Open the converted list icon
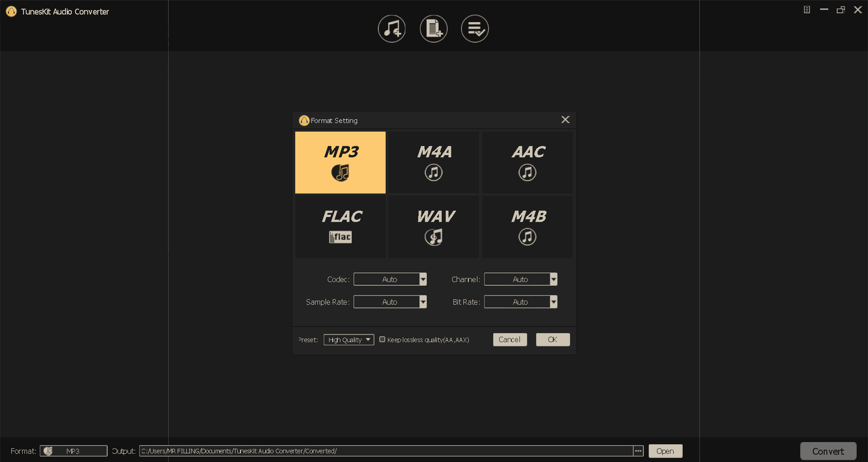 475,29
